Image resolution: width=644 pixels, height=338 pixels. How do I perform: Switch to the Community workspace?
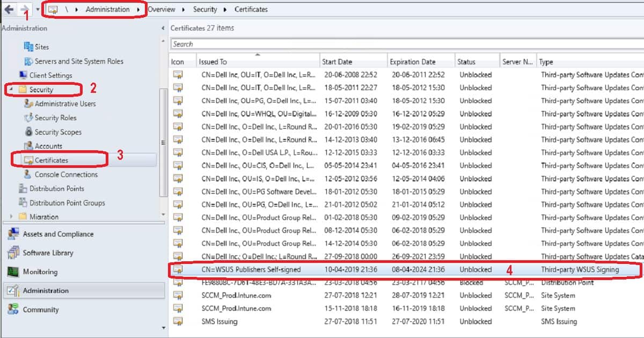(x=41, y=310)
